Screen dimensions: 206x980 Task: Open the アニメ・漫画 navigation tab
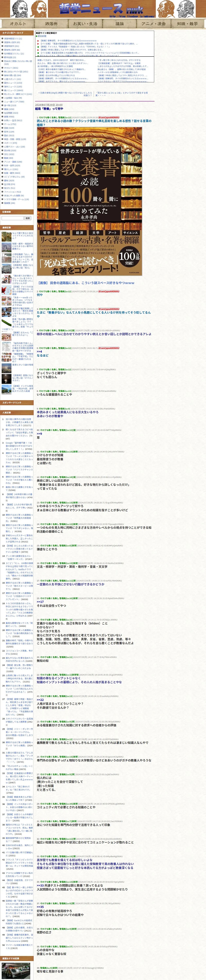tap(154, 24)
